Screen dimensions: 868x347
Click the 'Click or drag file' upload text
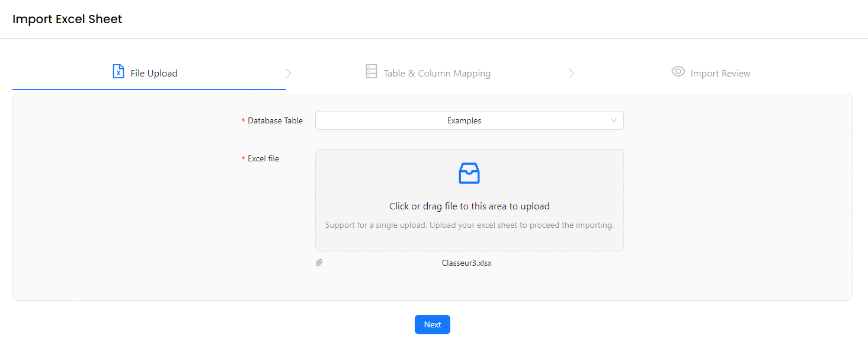[469, 206]
